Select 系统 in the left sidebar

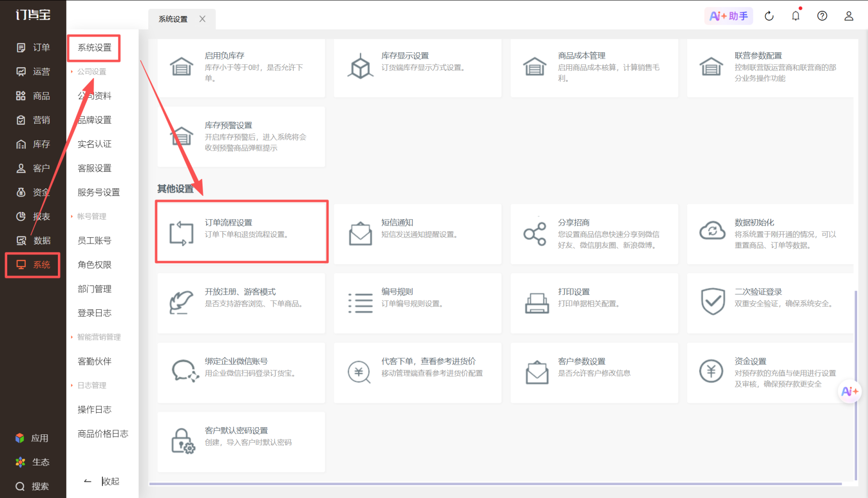pyautogui.click(x=33, y=265)
